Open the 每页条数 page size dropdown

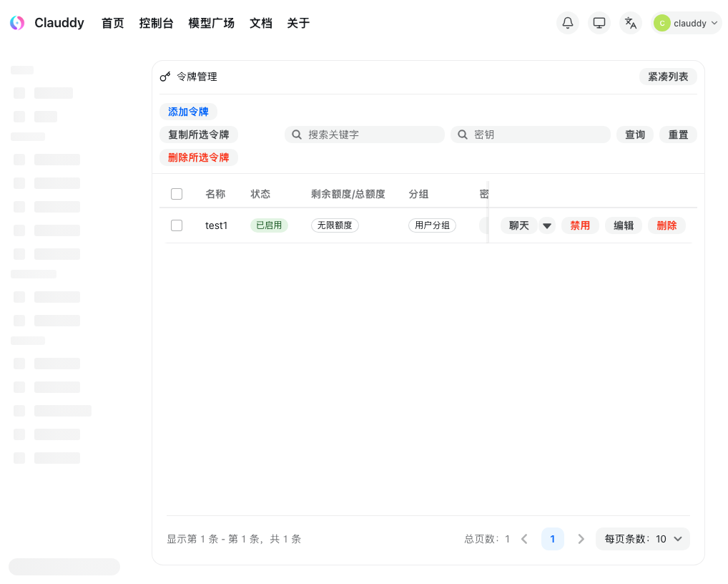coord(642,539)
